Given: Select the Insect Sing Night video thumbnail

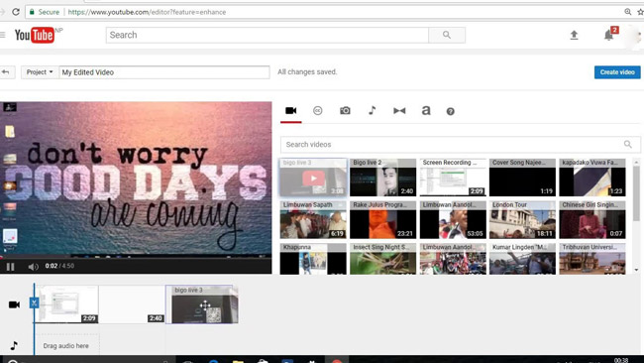Looking at the screenshot, I should coord(382,259).
